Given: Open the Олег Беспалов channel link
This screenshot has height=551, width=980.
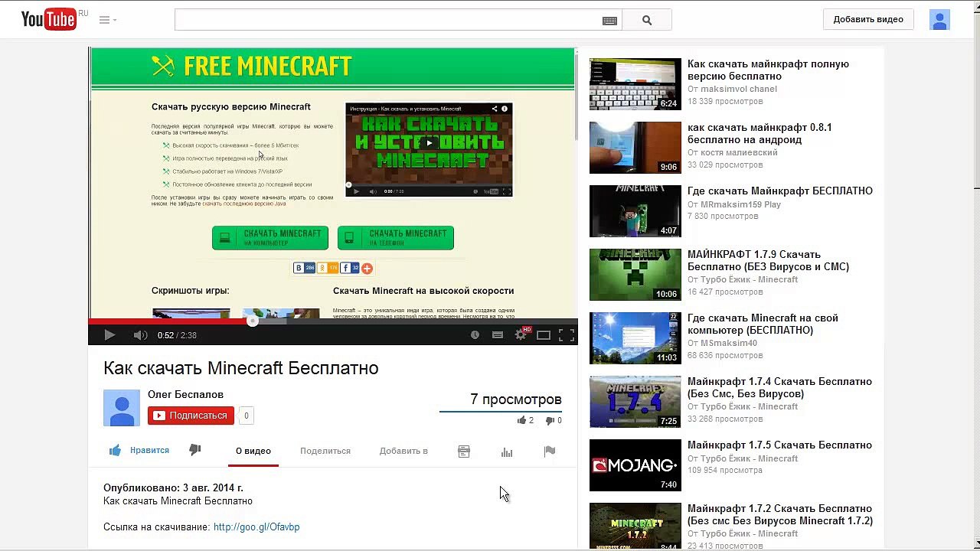Looking at the screenshot, I should [185, 395].
